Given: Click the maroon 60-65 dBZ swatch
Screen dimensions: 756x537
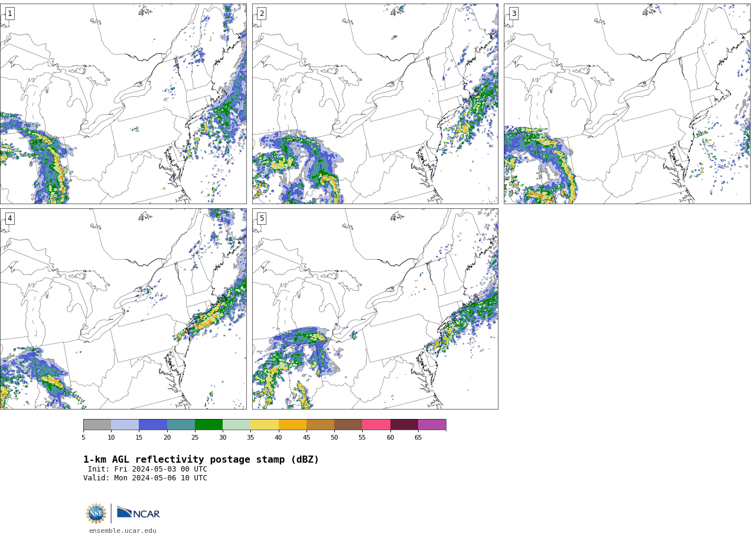Looking at the screenshot, I should (404, 425).
